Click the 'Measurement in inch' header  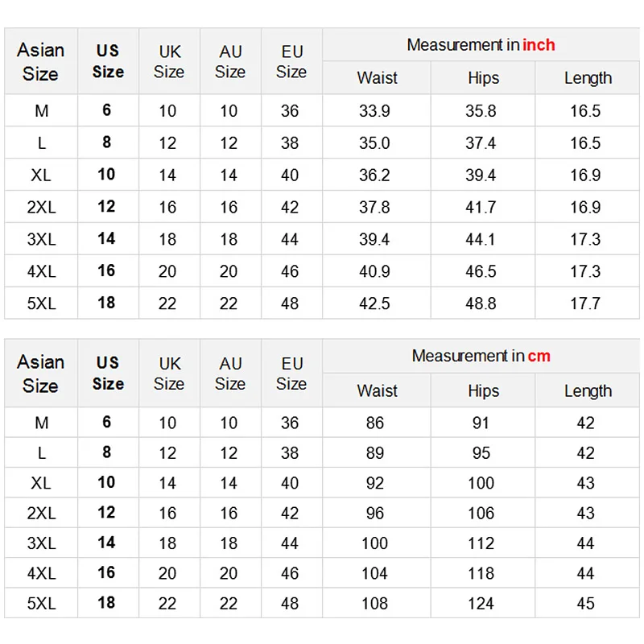click(481, 45)
